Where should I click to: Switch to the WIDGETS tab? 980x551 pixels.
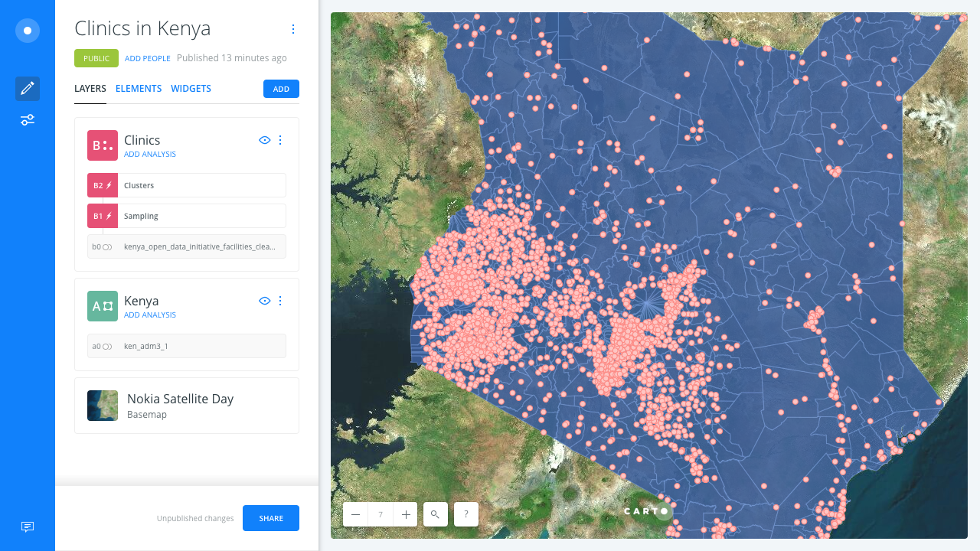(x=191, y=88)
